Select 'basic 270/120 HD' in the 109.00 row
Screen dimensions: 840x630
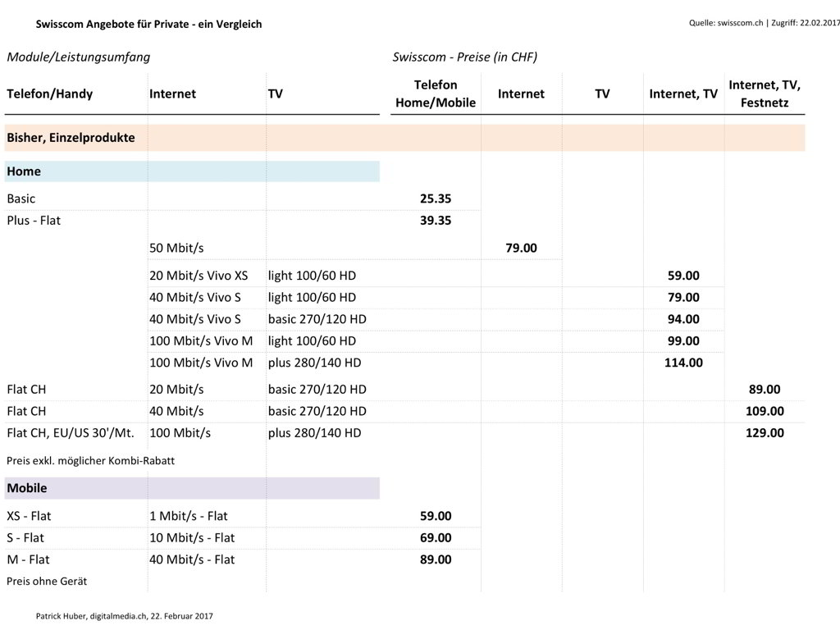pyautogui.click(x=317, y=412)
